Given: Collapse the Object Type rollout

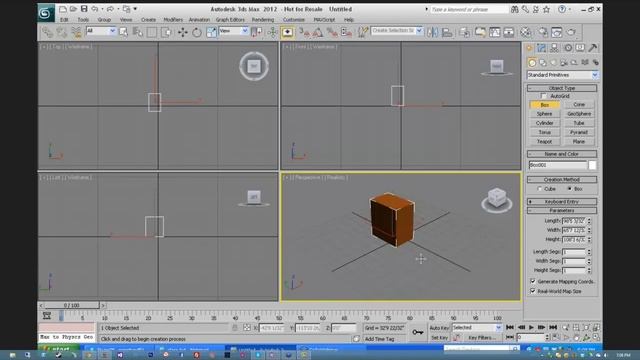Looking at the screenshot, I should click(x=562, y=88).
